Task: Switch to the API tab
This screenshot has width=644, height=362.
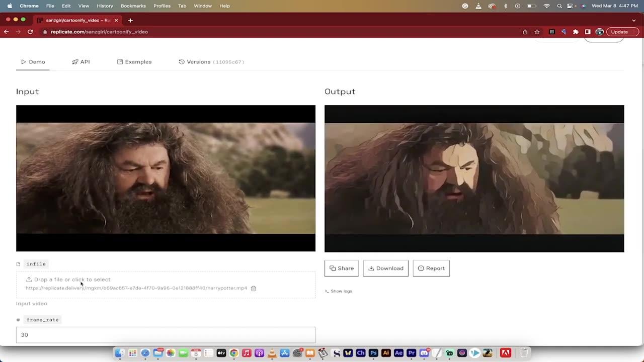Action: [80, 62]
